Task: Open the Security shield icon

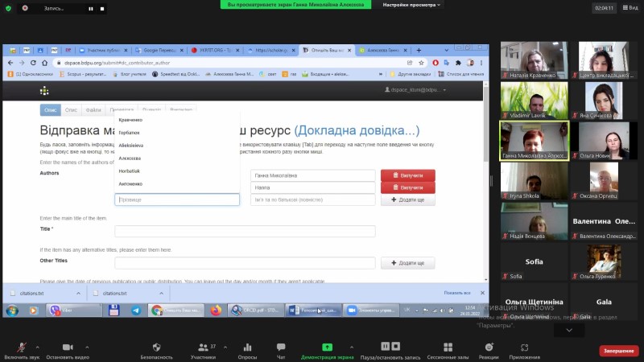Action: click(x=156, y=347)
